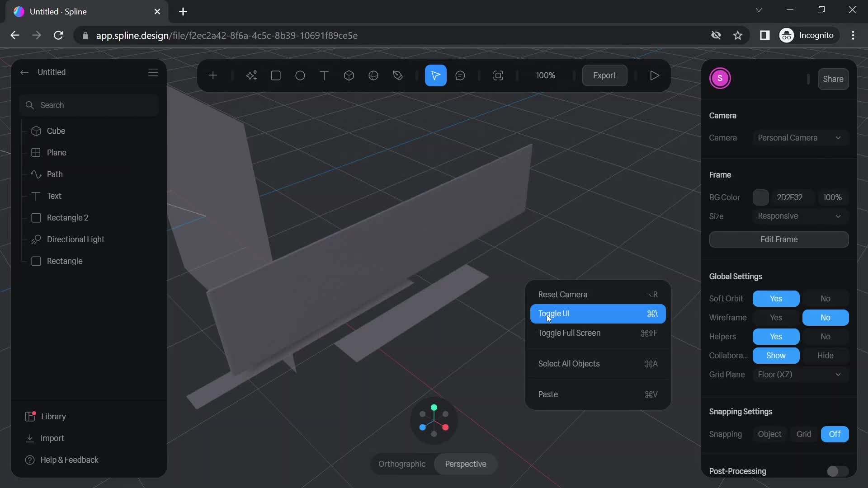Image resolution: width=868 pixels, height=488 pixels.
Task: Open the Library panel
Action: (46, 417)
